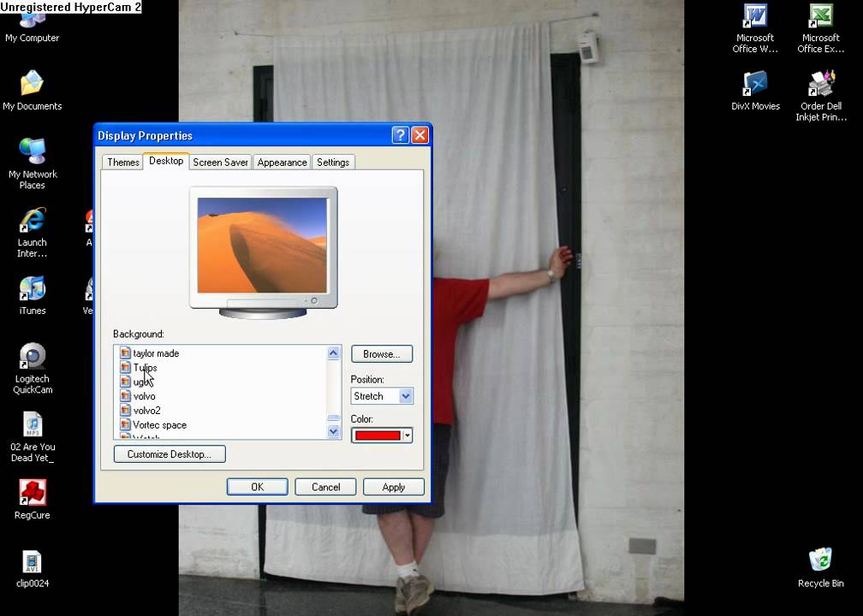863x616 pixels.
Task: Select 'volvo2' in the background list
Action: 147,411
